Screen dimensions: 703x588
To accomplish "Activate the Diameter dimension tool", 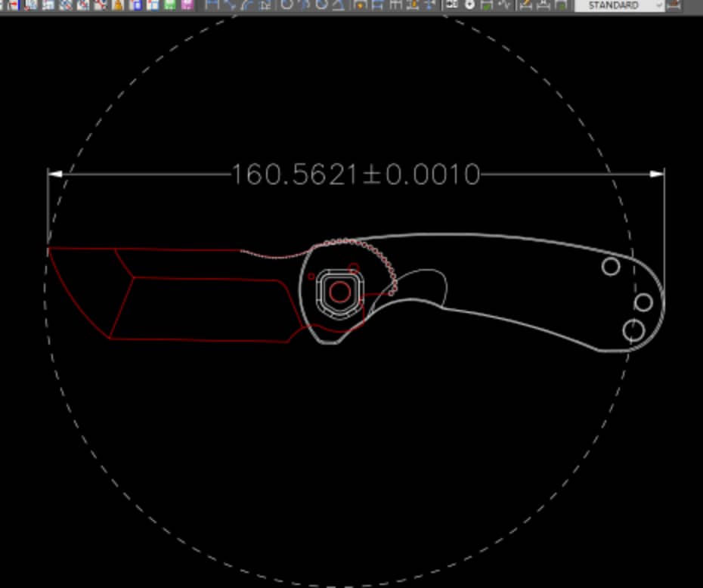I will click(321, 5).
